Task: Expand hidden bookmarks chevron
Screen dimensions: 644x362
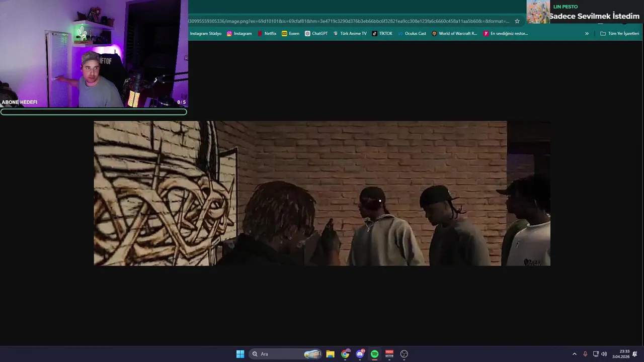Action: point(587,34)
